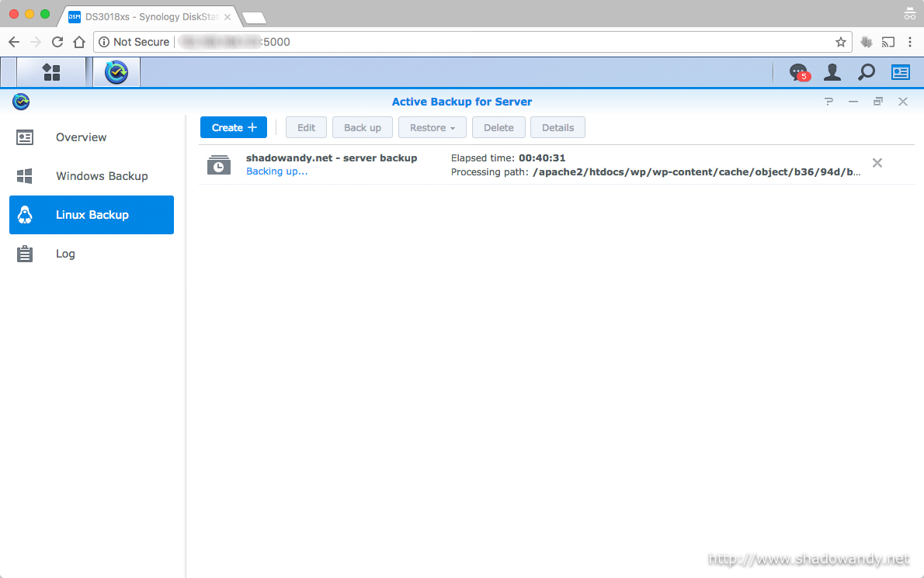Open Active Backup help question mark
This screenshot has height=578, width=924.
(x=829, y=102)
